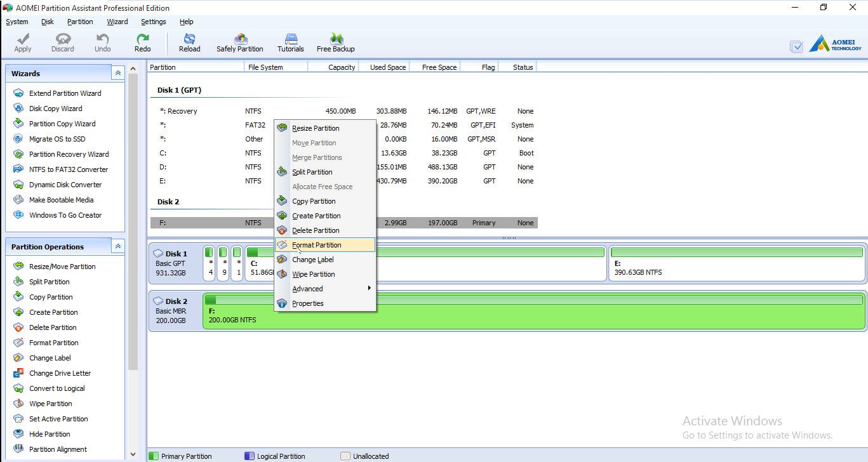
Task: Open the Settings menu in the menu bar
Action: pyautogui.click(x=153, y=22)
